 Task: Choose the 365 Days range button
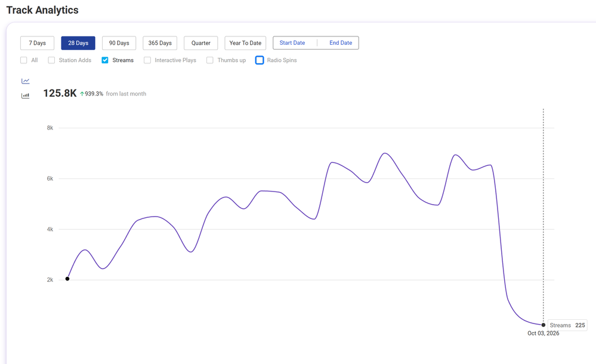(x=160, y=43)
